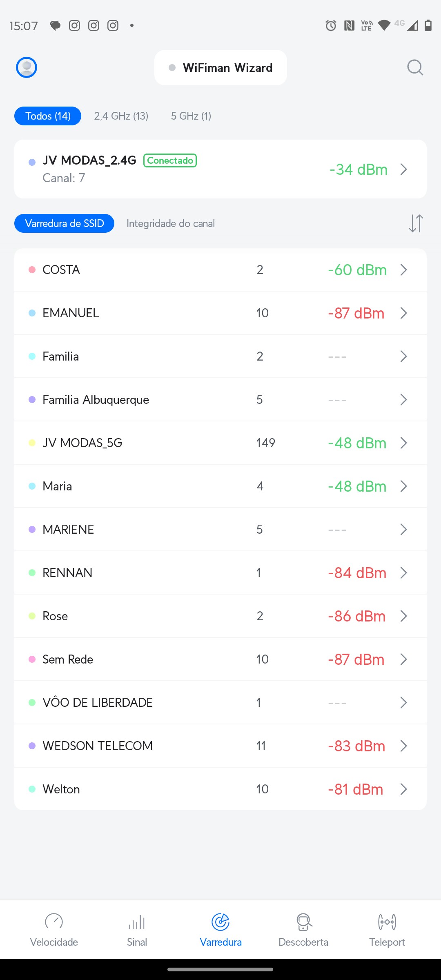This screenshot has height=980, width=441.
Task: Switch to the 5 GHz (1) filter
Action: (x=191, y=116)
